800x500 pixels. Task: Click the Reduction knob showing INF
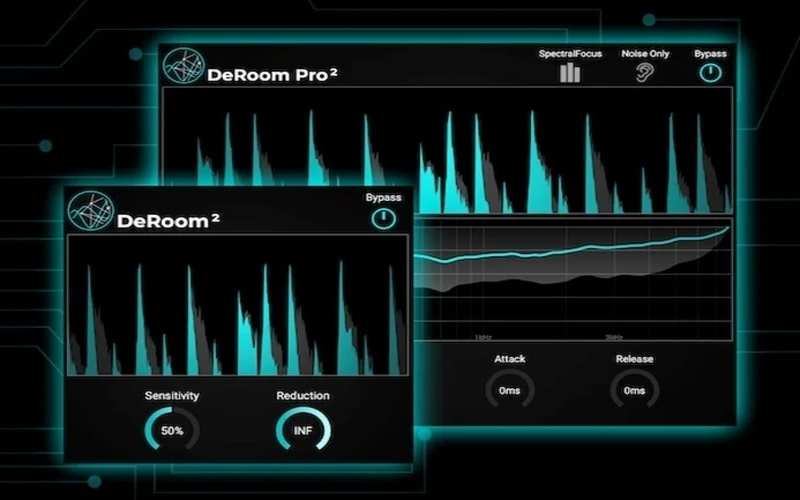click(x=303, y=430)
